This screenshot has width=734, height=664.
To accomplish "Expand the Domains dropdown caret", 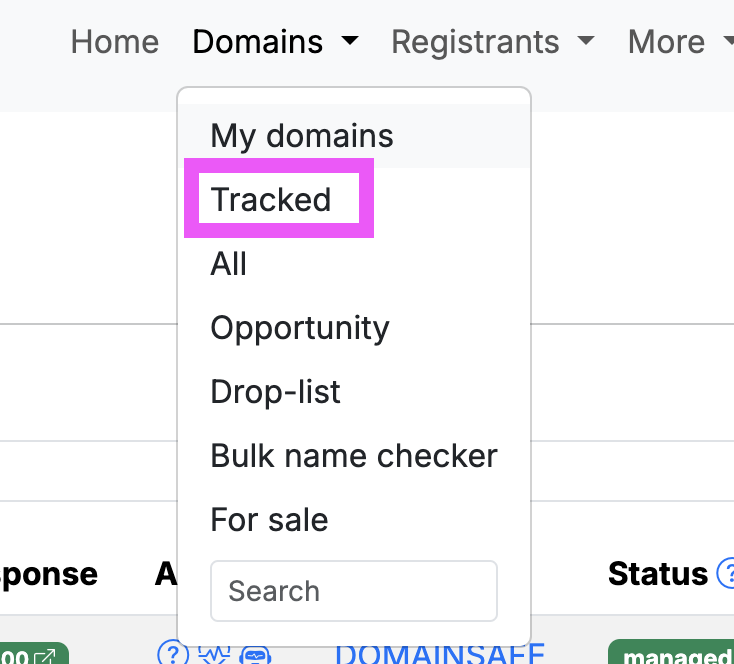I will point(349,42).
